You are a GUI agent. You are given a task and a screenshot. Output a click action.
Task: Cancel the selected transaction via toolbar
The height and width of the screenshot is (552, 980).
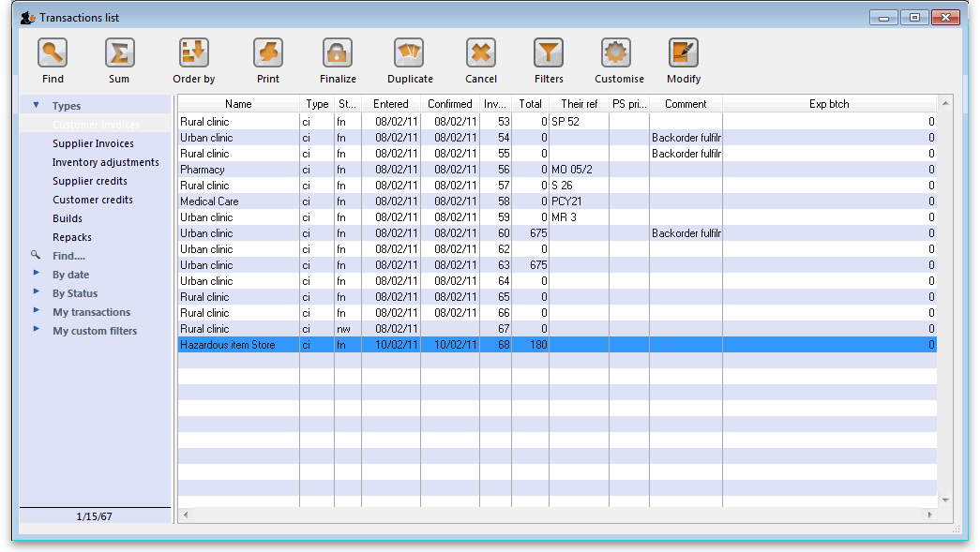pos(480,53)
